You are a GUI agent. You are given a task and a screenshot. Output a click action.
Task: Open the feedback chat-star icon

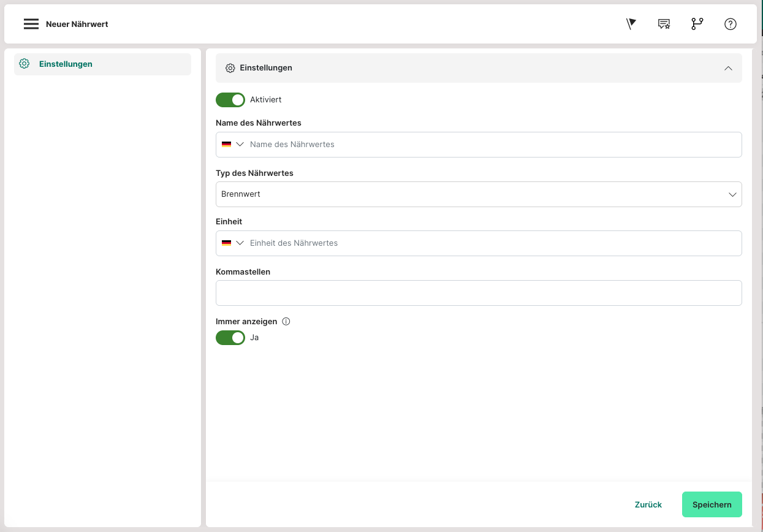coord(664,24)
